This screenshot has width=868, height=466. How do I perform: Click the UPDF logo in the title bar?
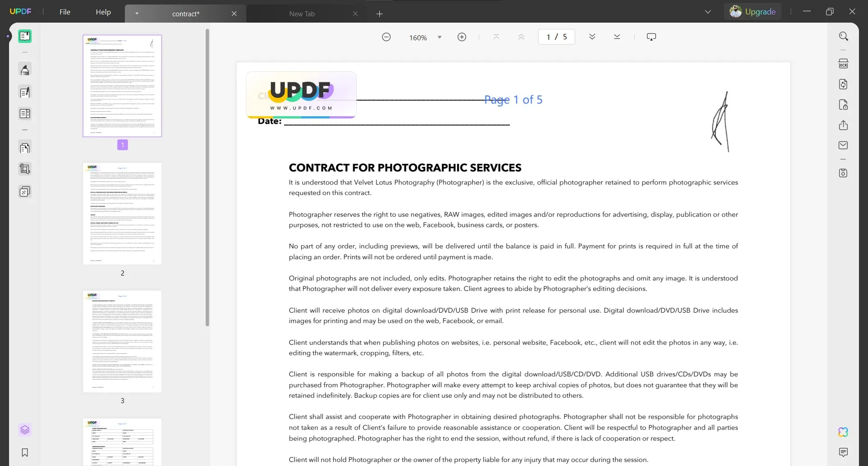click(20, 12)
